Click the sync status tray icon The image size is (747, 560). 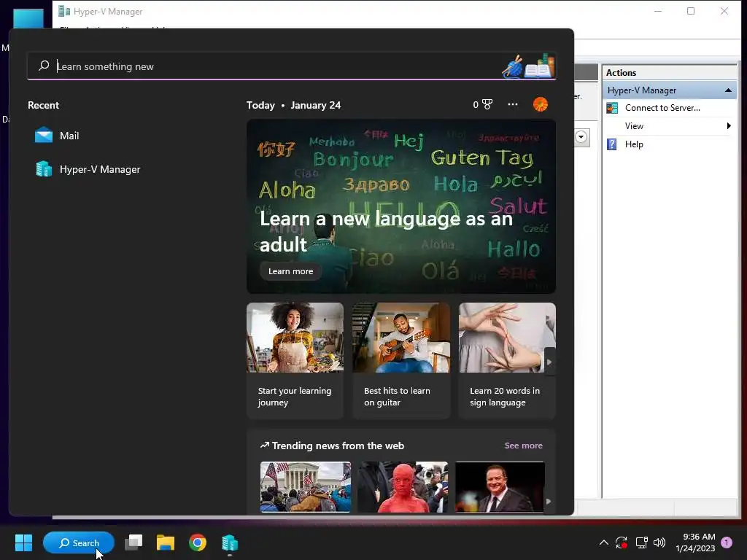622,542
